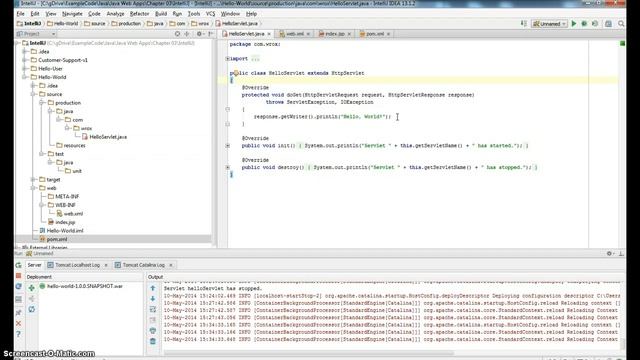Expand the folded init() method in editor
Image resolution: width=640 pixels, height=360 pixels.
(x=228, y=146)
